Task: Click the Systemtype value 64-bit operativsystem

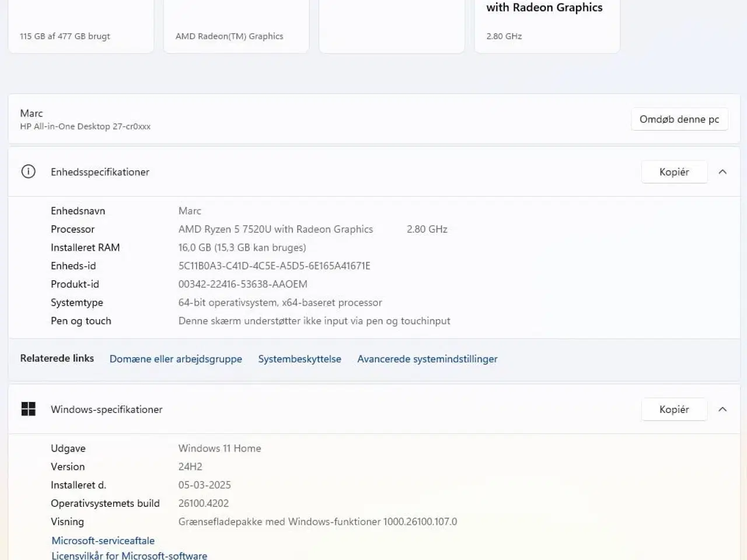Action: (x=280, y=302)
